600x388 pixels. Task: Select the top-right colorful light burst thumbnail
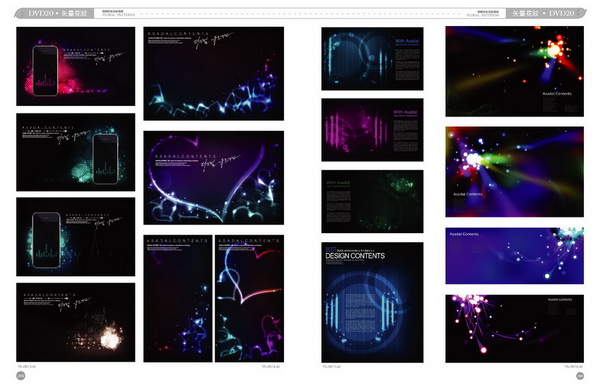(x=515, y=71)
